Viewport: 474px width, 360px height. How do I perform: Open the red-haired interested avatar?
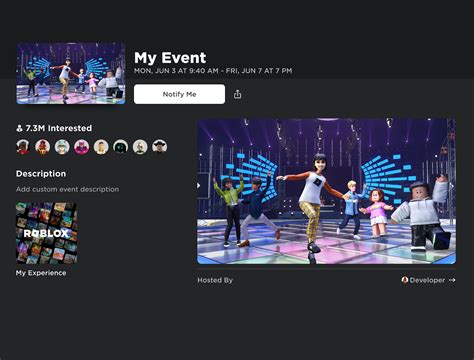click(43, 147)
